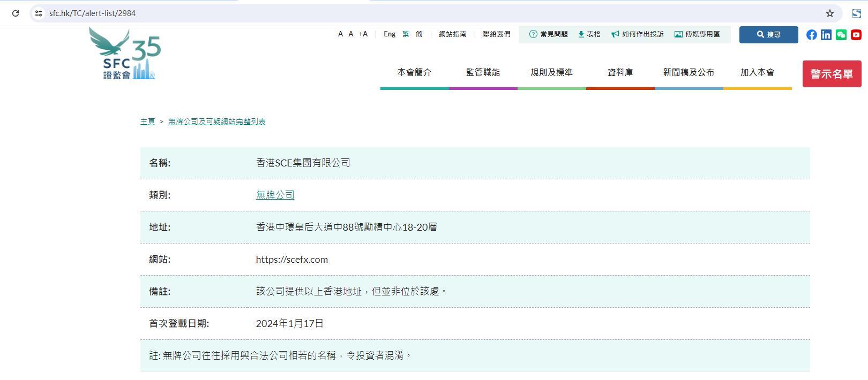Reload the page using the refresh icon
This screenshot has width=868, height=380.
point(16,13)
